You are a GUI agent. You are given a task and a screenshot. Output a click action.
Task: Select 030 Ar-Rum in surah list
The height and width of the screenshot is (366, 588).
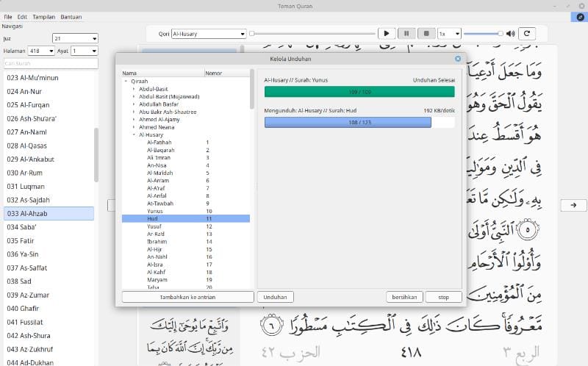tap(49, 173)
